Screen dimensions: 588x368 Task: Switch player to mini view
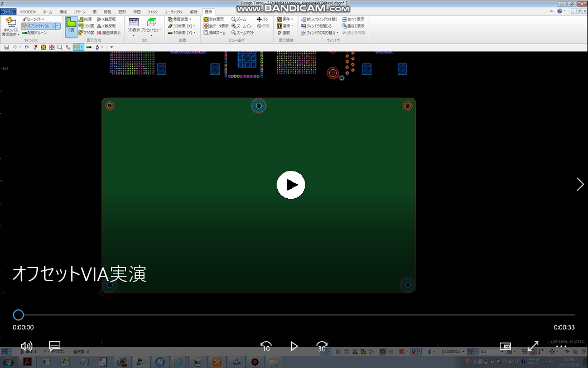click(505, 346)
